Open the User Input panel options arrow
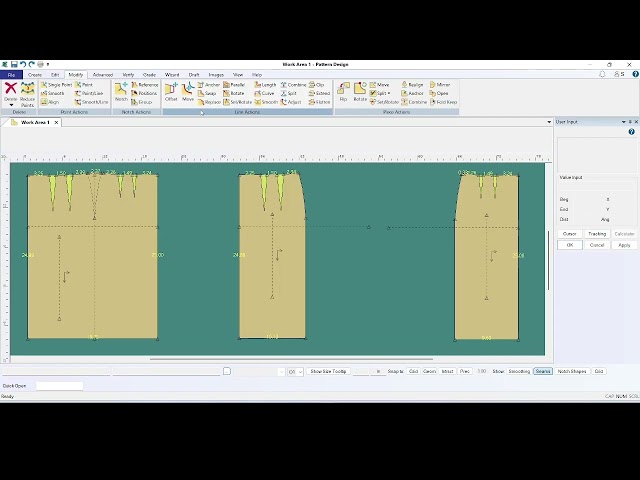 624,122
